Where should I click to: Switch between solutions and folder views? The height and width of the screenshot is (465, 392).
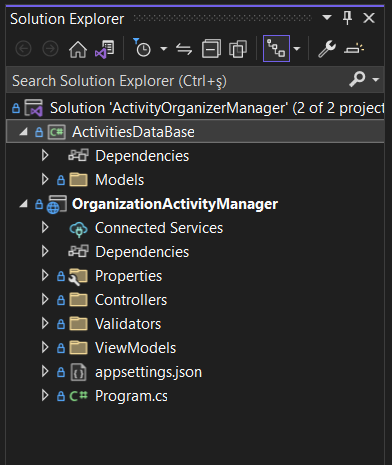click(x=105, y=49)
